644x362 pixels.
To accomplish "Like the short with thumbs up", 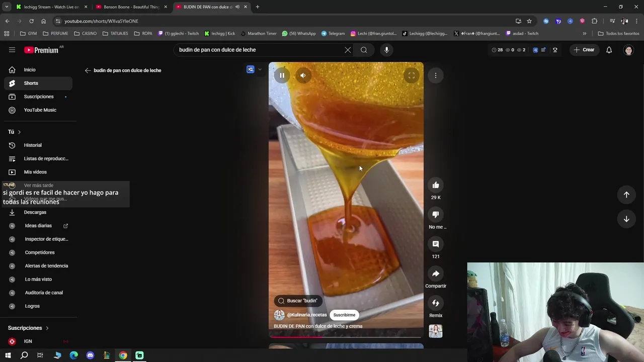I will pyautogui.click(x=436, y=185).
